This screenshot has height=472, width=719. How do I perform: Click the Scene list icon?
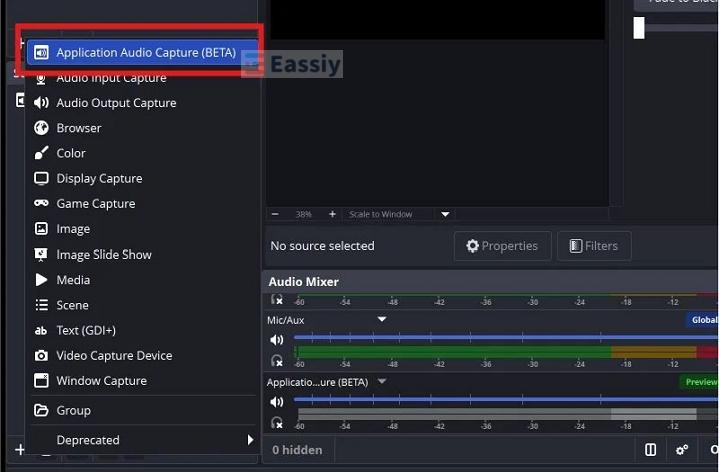click(x=41, y=305)
